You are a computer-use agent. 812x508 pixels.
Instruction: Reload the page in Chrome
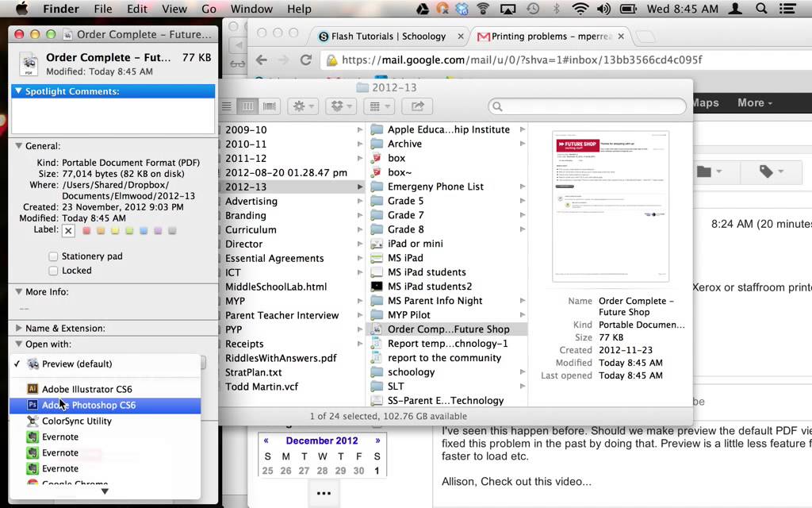(306, 60)
